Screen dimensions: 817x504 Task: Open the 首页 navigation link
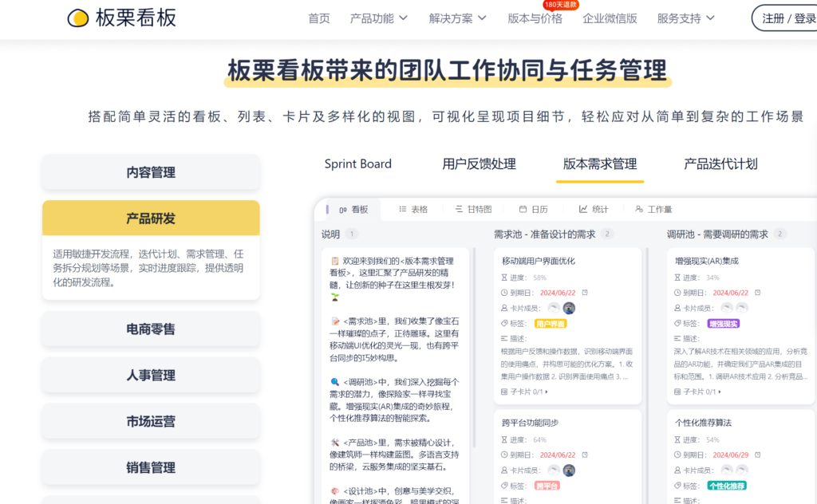pyautogui.click(x=318, y=18)
